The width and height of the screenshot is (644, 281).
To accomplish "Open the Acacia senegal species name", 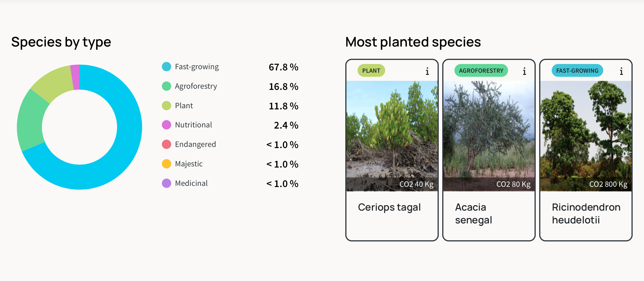I will [474, 214].
